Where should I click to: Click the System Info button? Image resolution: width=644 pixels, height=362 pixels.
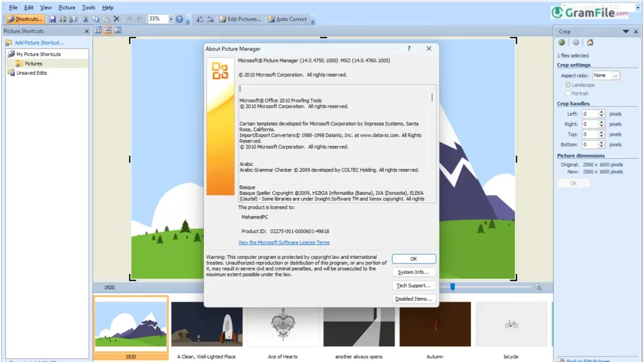coord(414,272)
